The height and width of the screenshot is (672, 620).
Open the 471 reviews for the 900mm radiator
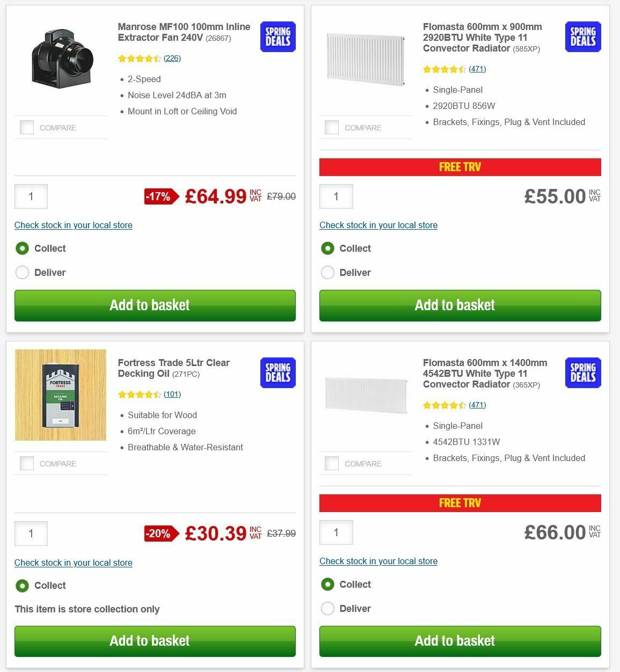coord(478,69)
